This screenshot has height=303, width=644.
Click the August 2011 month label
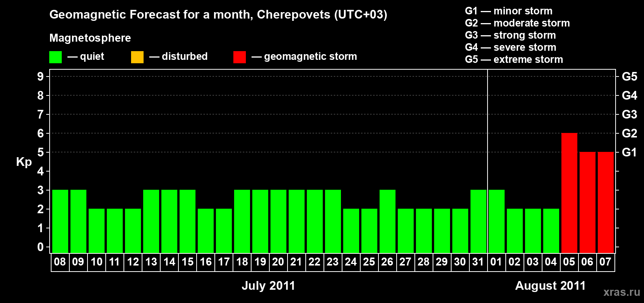[x=550, y=286]
